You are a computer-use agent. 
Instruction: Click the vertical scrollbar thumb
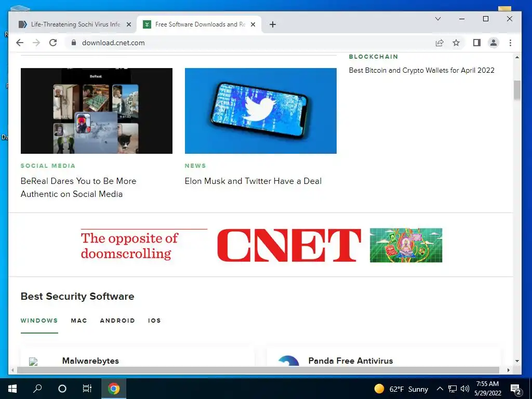517,90
